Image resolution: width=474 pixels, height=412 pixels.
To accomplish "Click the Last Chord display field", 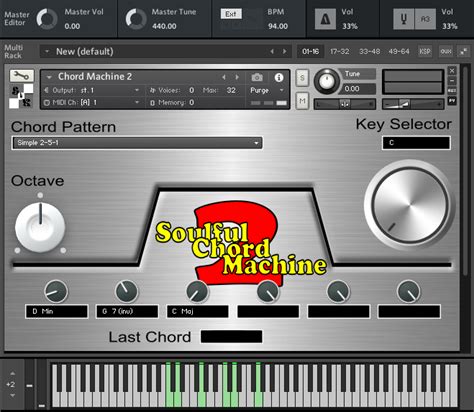I will [x=231, y=336].
